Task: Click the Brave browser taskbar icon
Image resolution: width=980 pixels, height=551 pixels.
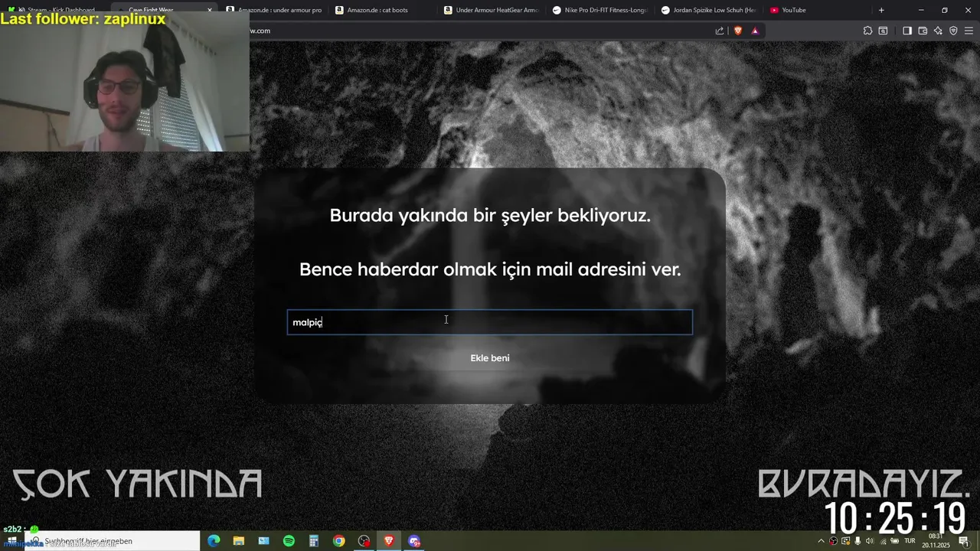Action: tap(389, 541)
